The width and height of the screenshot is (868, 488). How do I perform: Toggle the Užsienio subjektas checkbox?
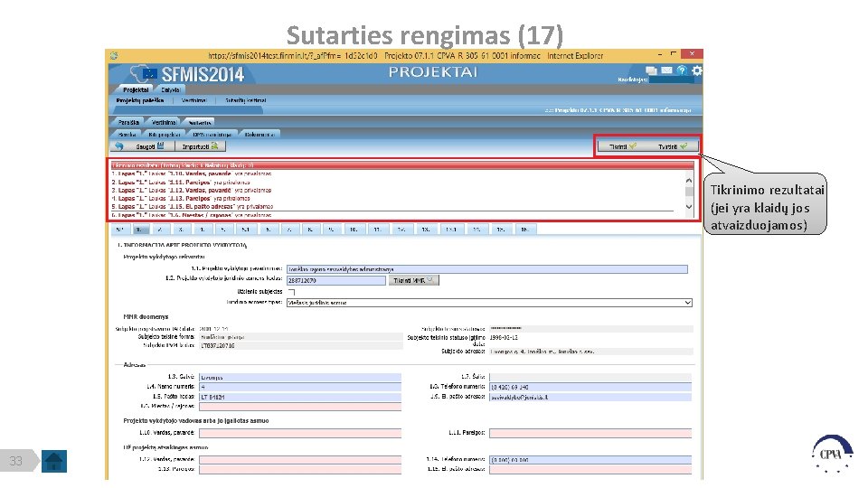[x=292, y=292]
